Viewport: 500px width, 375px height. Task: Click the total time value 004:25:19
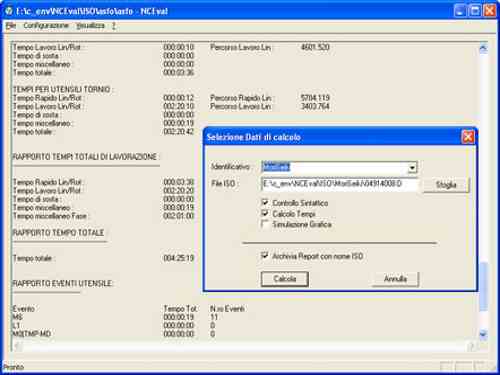179,258
